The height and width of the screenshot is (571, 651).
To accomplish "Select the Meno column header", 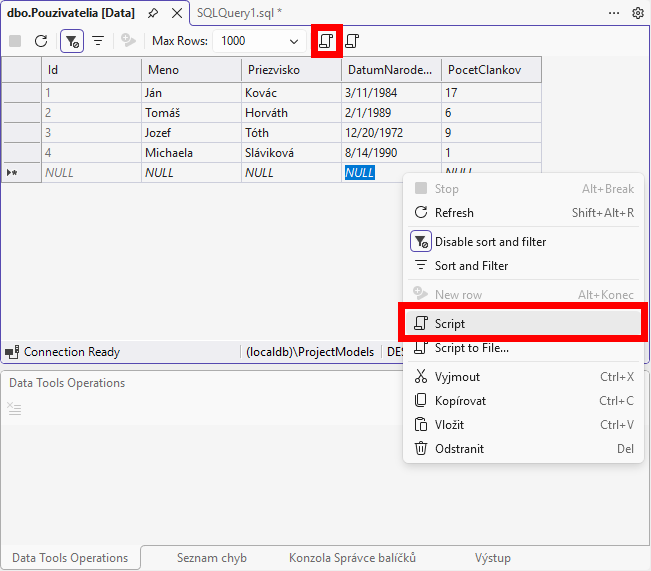I will pos(191,69).
